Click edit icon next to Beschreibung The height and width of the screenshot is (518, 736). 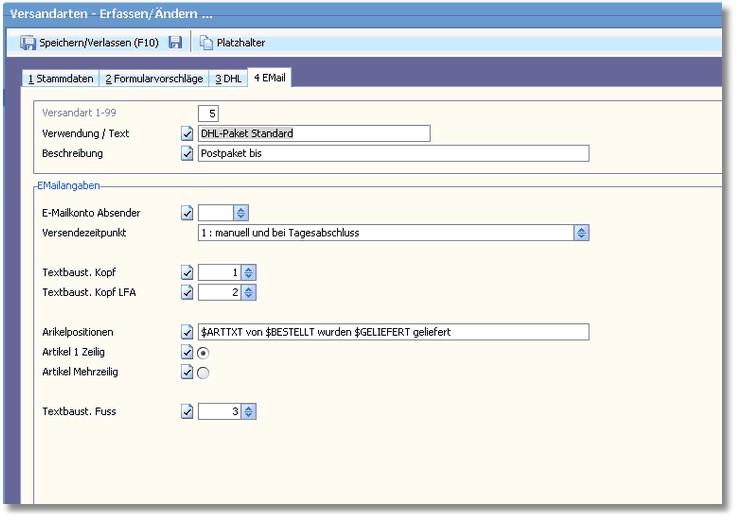(187, 153)
